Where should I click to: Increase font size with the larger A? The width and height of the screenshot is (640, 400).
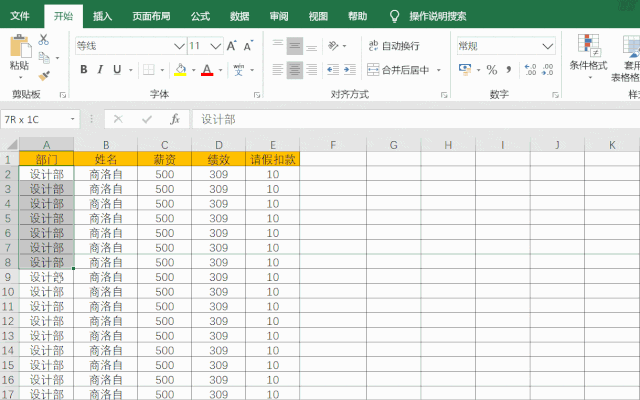click(x=231, y=46)
